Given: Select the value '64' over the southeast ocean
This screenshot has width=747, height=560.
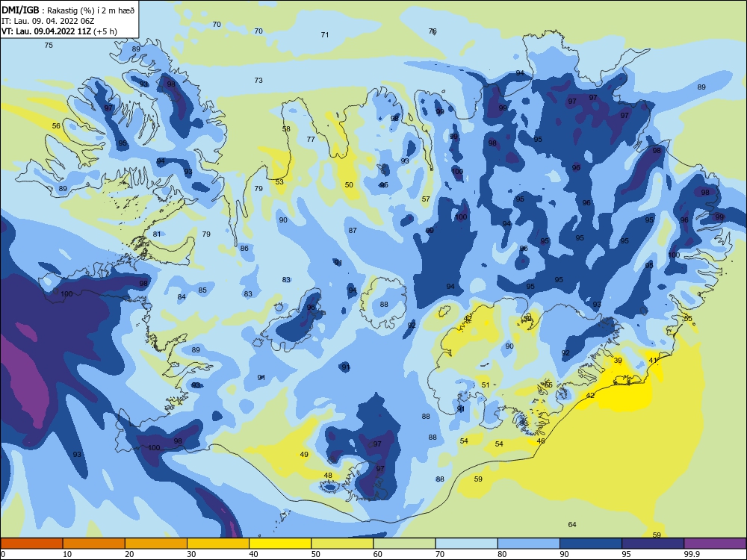Looking at the screenshot, I should pos(572,525).
